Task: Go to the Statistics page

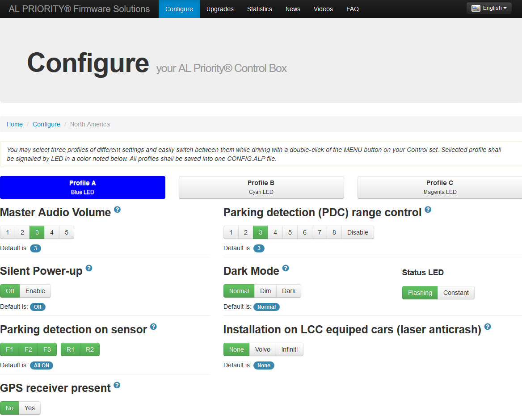Action: point(259,9)
